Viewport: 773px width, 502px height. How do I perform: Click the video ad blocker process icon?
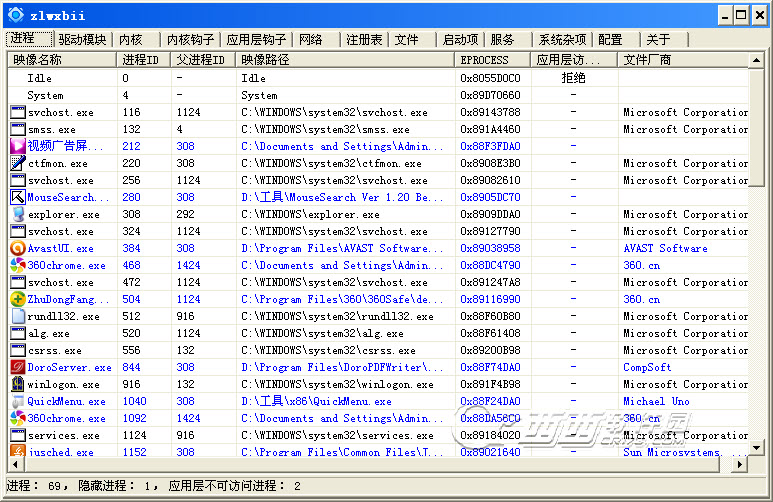point(18,146)
